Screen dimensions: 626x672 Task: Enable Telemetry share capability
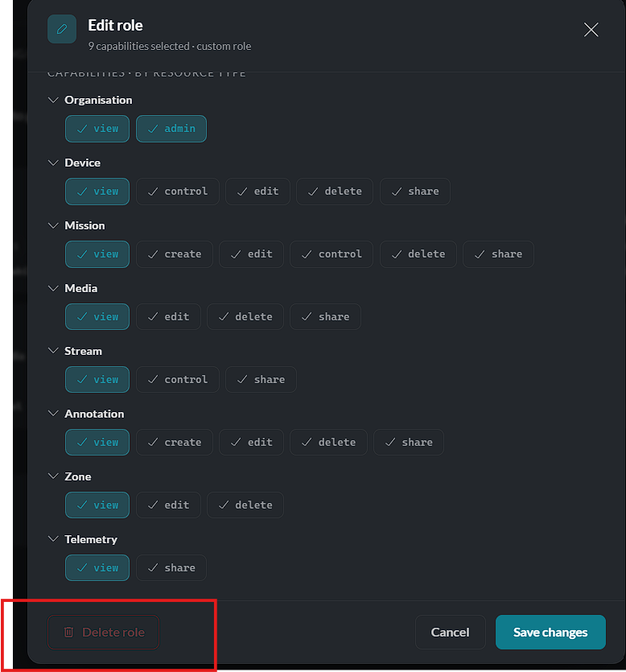pos(171,568)
